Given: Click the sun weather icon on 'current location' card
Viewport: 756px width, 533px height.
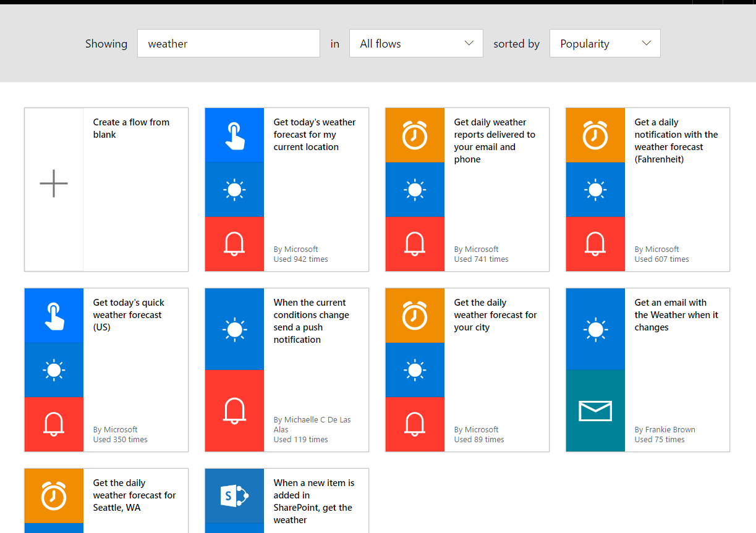Looking at the screenshot, I should (x=234, y=190).
